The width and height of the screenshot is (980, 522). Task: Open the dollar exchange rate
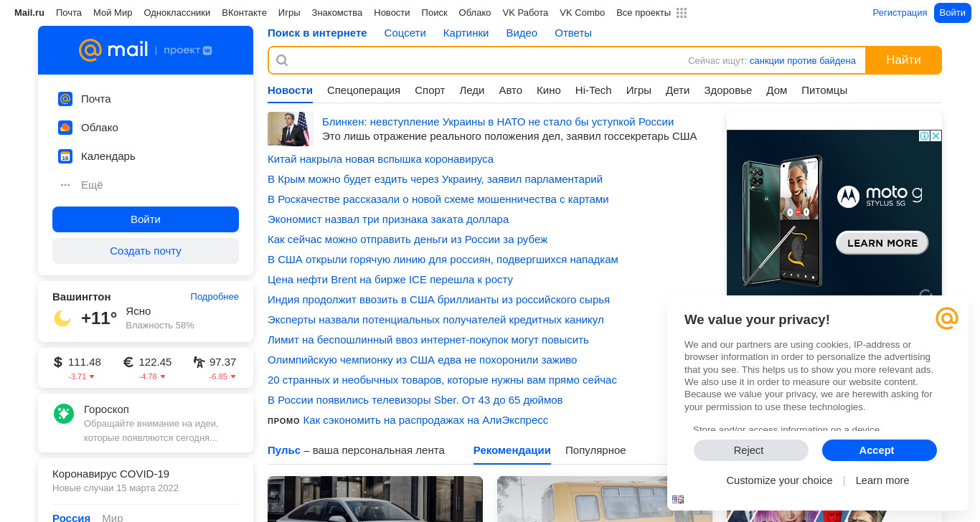click(x=77, y=362)
